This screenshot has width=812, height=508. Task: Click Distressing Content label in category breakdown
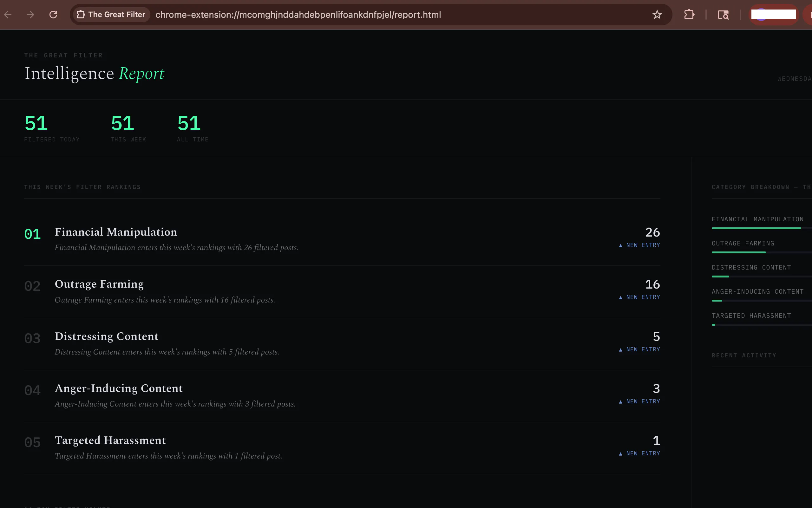click(751, 267)
